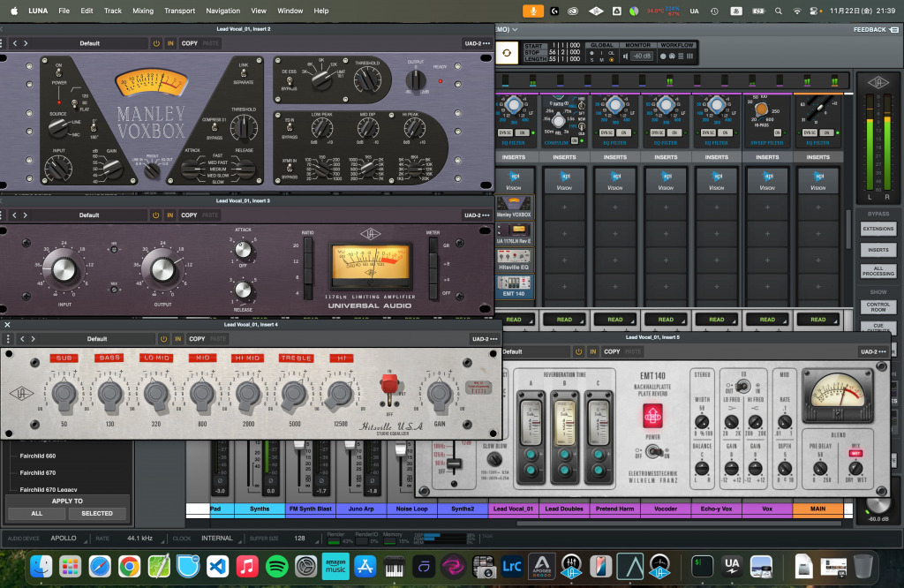This screenshot has width=904, height=588.
Task: Open UAD-2 options menu on EMT 140
Action: pos(874,351)
